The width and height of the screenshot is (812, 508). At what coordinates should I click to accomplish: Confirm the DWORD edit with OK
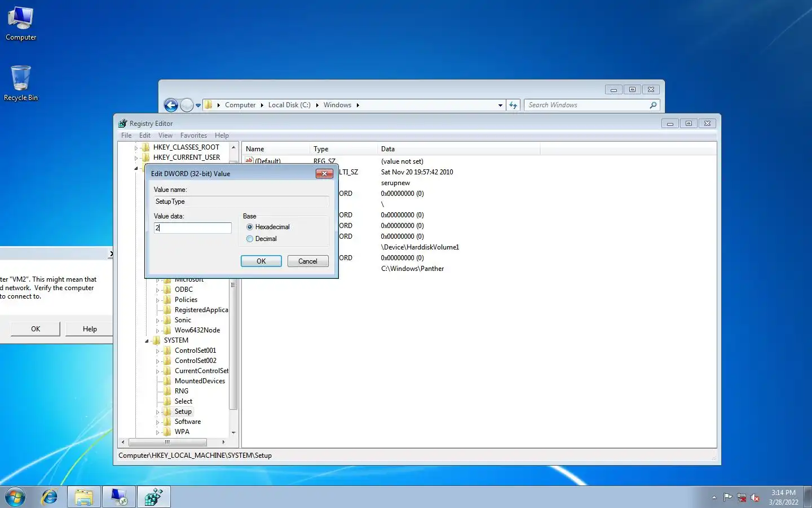pos(261,261)
